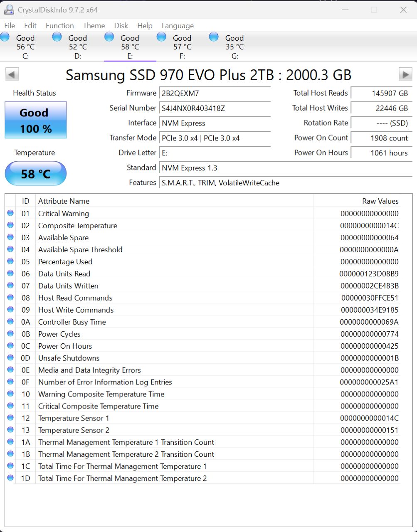This screenshot has width=417, height=532.
Task: Open the Function menu
Action: click(x=59, y=26)
